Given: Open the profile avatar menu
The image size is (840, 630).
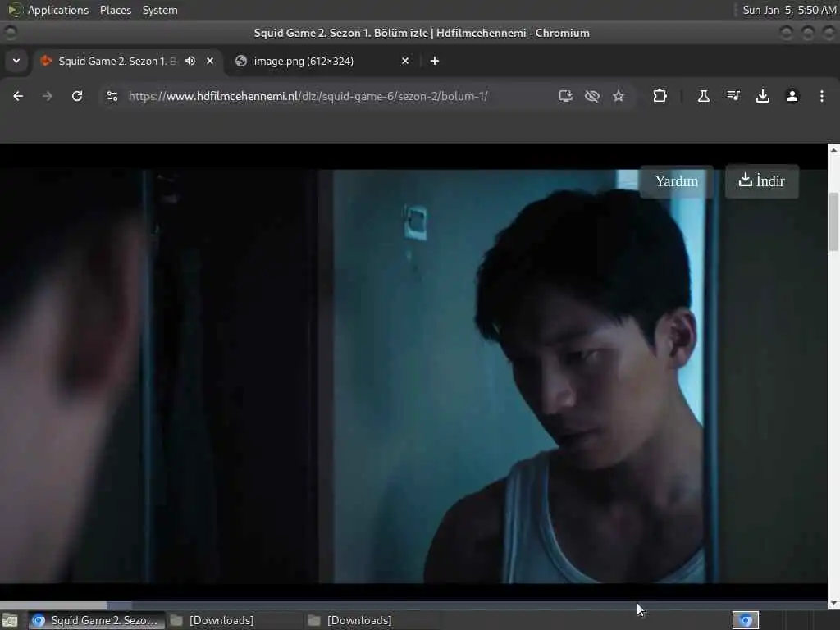Looking at the screenshot, I should coord(792,96).
